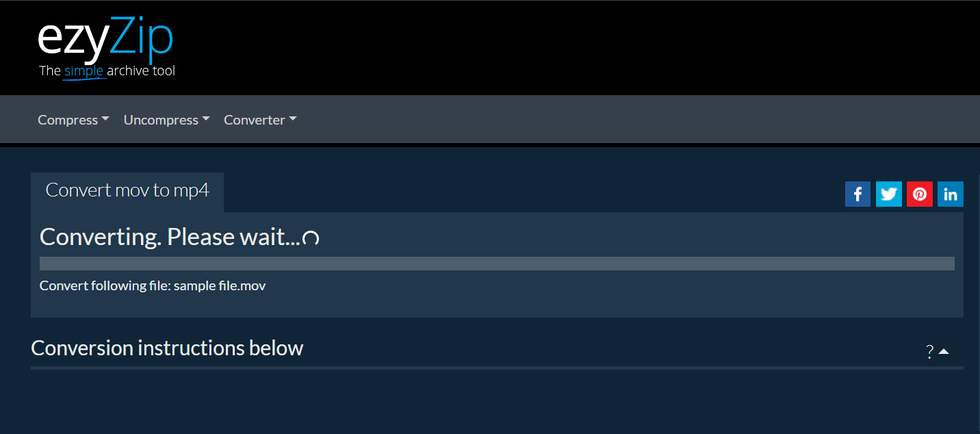Click the caret arrow beside Converter
980x434 pixels.
[x=293, y=119]
